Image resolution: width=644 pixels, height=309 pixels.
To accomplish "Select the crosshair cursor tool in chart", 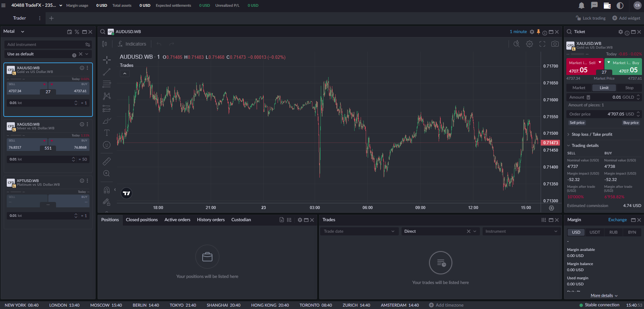I will pyautogui.click(x=107, y=60).
